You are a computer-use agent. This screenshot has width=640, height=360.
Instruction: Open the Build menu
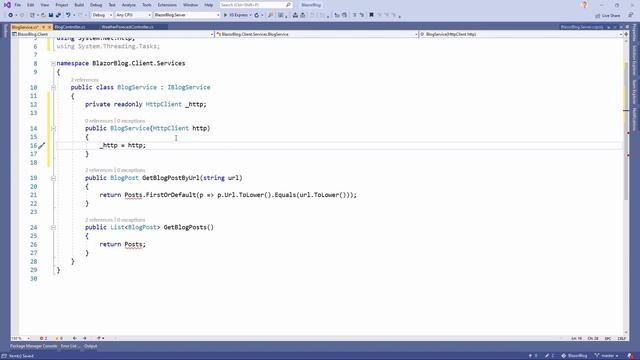point(79,5)
